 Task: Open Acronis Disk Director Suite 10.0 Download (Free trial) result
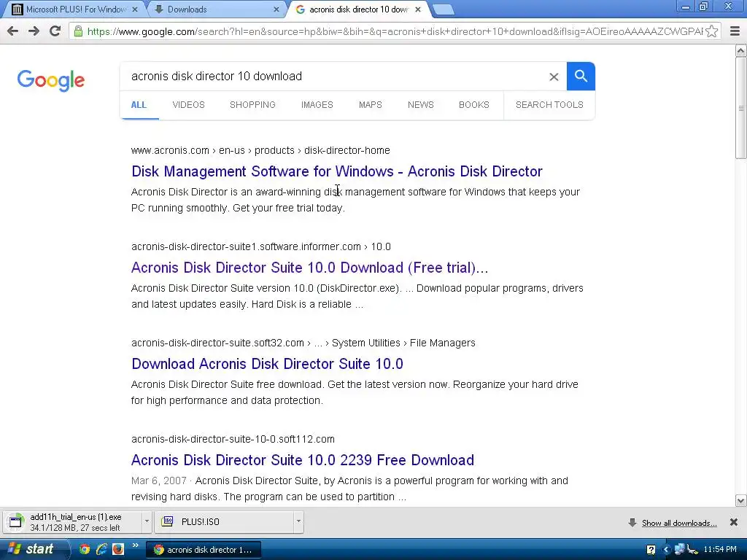[309, 268]
